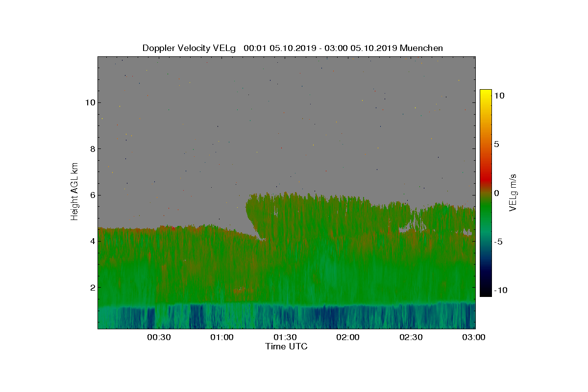Image resolution: width=588 pixels, height=392 pixels.
Task: Click the 01:00 time tick label
Action: (x=222, y=337)
